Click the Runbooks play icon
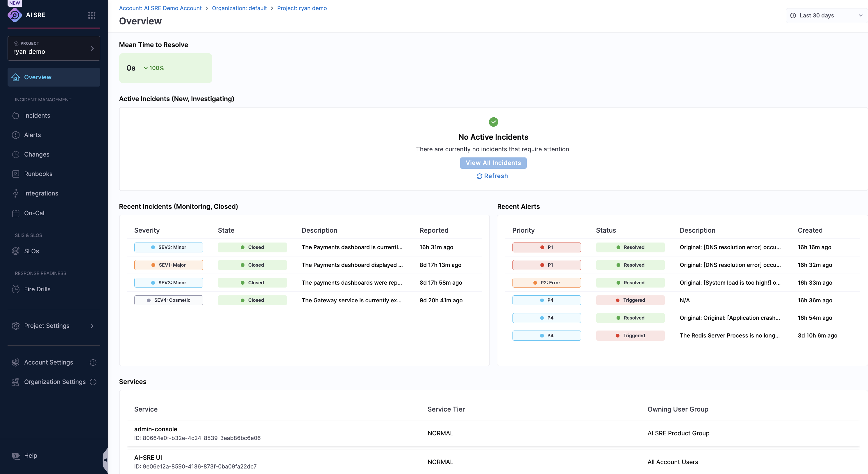The image size is (868, 474). coord(15,174)
